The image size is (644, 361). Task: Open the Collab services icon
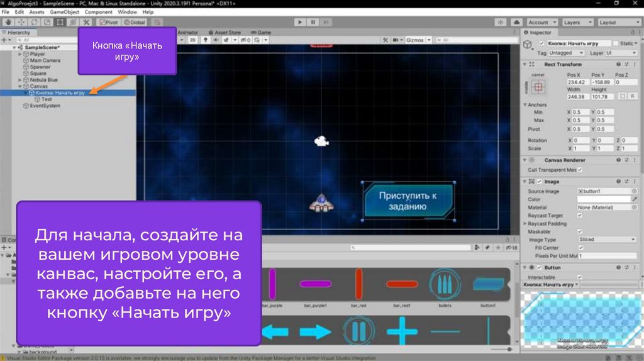tap(500, 22)
